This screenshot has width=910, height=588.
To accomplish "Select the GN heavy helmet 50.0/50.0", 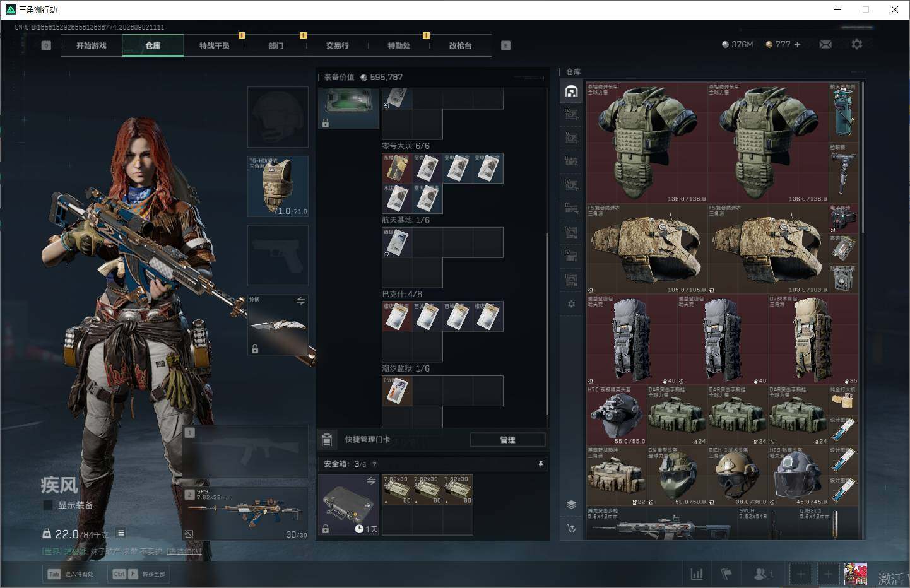I will (677, 476).
